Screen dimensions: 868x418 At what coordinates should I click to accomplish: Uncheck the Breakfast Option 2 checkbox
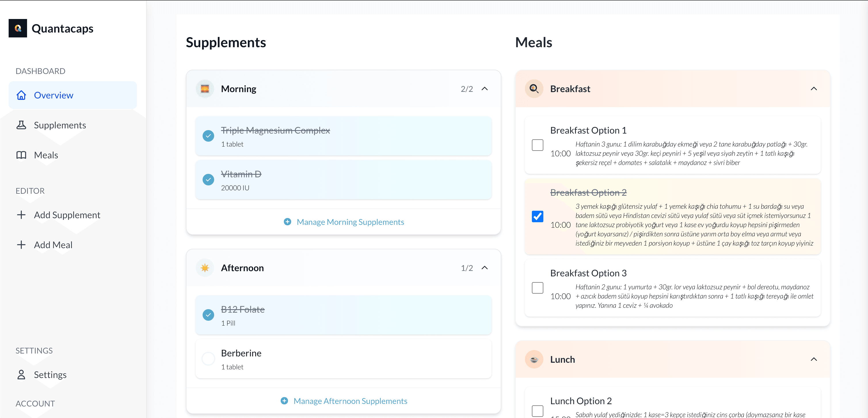pyautogui.click(x=537, y=216)
